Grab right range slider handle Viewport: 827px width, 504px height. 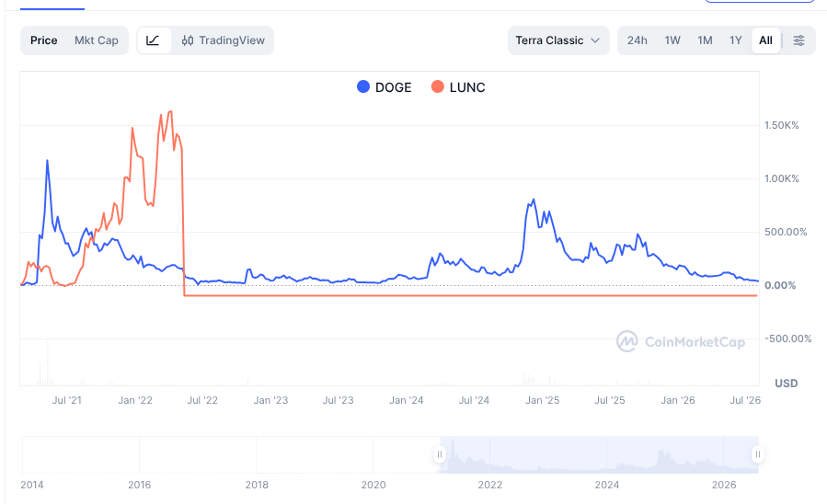coord(758,454)
